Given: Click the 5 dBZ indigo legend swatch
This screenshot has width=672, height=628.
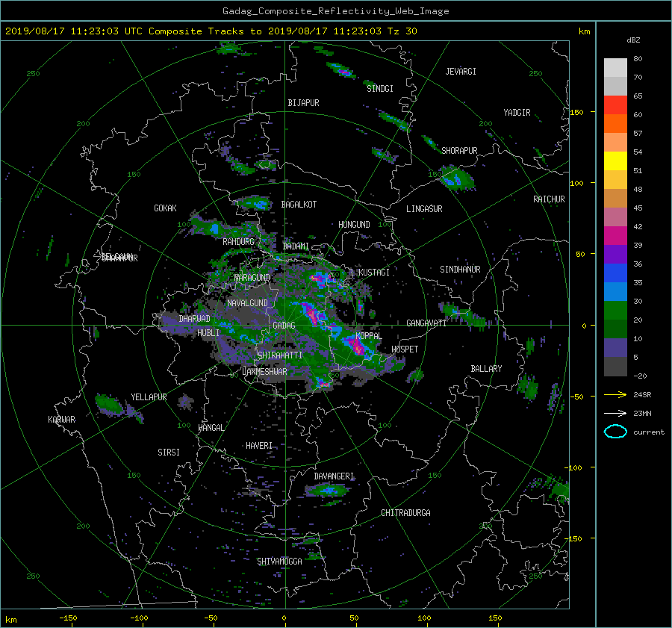Looking at the screenshot, I should pos(615,348).
